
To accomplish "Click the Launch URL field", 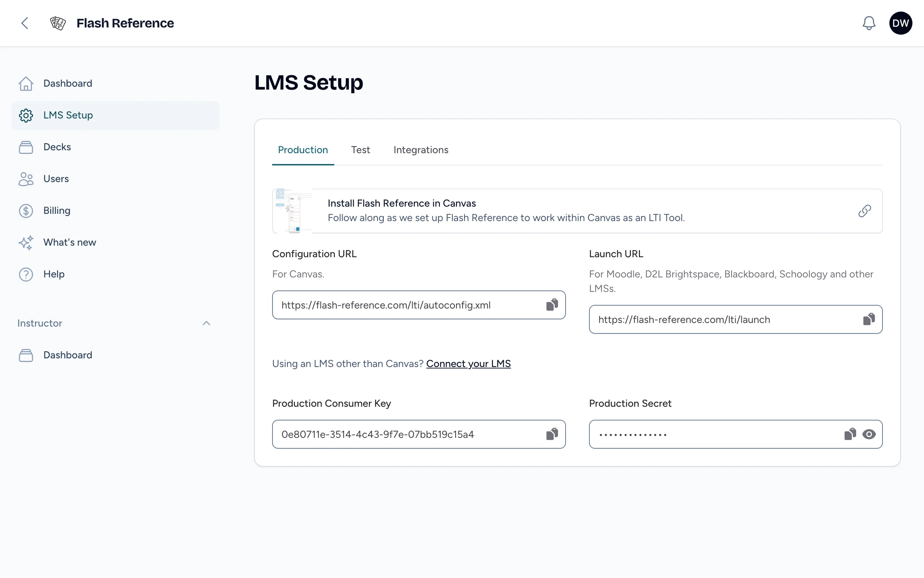I will click(x=735, y=319).
